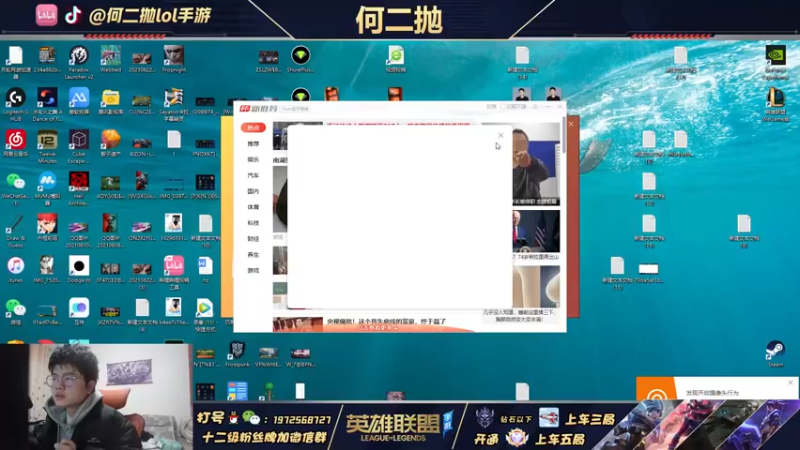Screen dimensions: 800x450
Task: Open the Hell Architect game icon
Action: (79, 181)
